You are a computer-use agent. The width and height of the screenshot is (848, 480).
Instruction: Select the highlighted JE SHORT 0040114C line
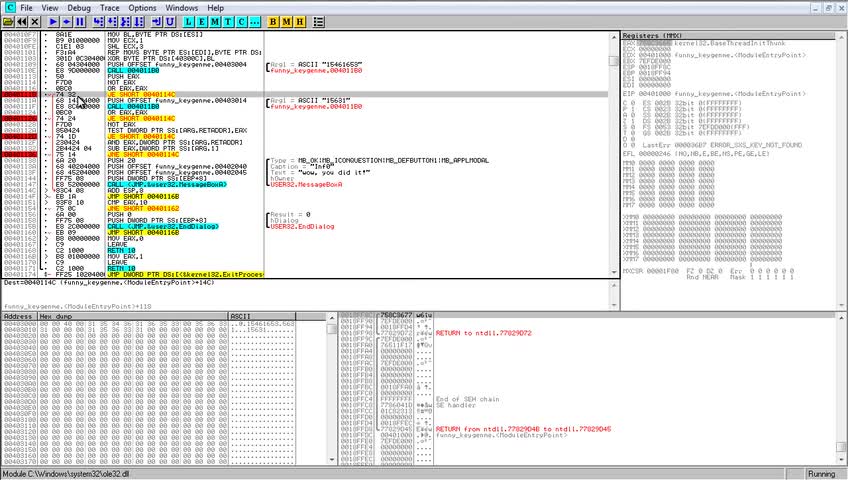pos(141,95)
